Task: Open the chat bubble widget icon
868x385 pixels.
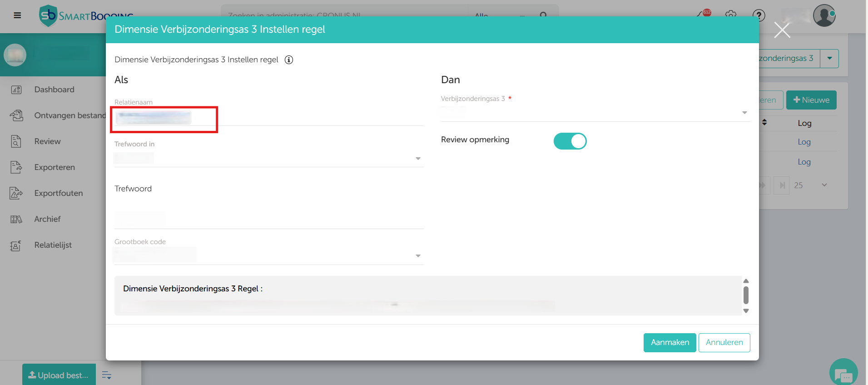Action: [x=843, y=374]
